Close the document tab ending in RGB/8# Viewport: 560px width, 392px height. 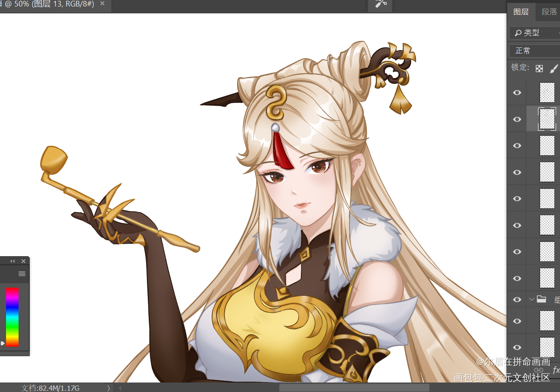(x=102, y=4)
